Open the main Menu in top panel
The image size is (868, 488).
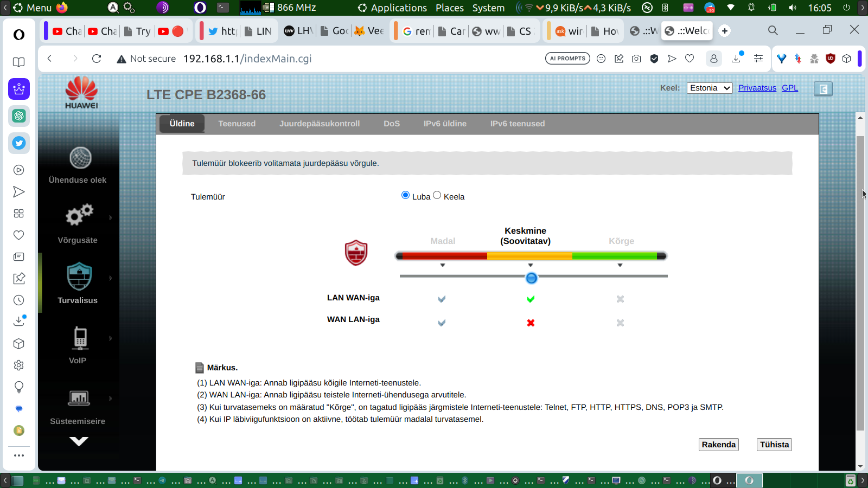(x=33, y=8)
